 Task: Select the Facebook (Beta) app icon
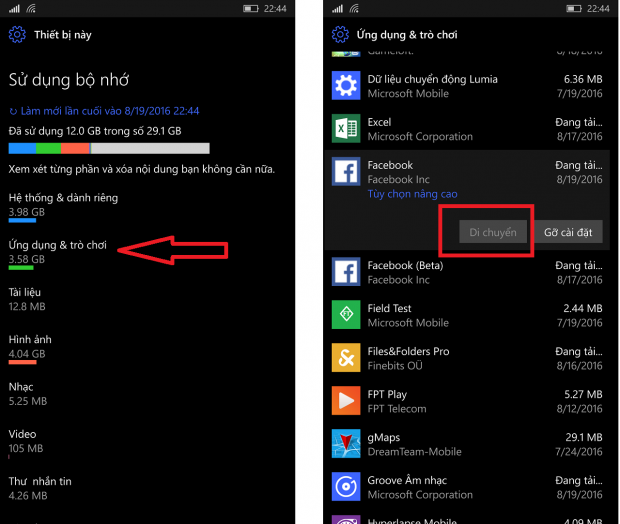point(346,272)
